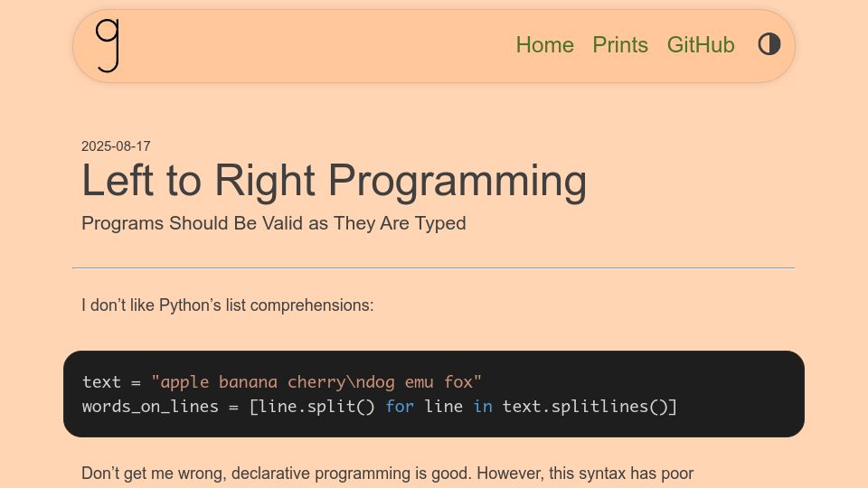Open the Prints nav link
Viewport: 868px width, 488px height.
tap(620, 45)
